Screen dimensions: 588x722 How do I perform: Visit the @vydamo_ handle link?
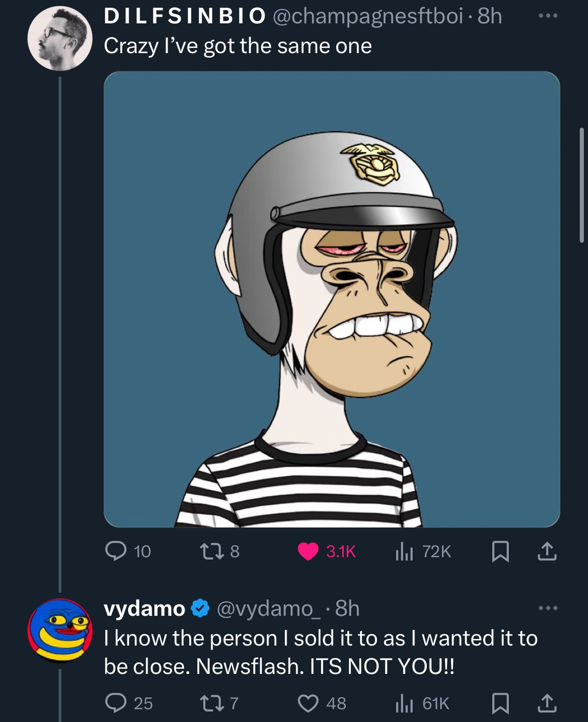pyautogui.click(x=269, y=608)
